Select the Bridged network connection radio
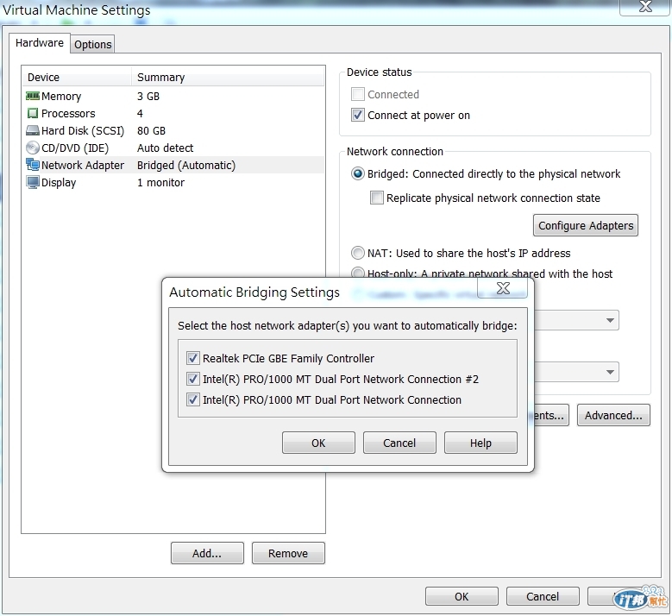Viewport: 672px width, 616px height. pyautogui.click(x=357, y=173)
